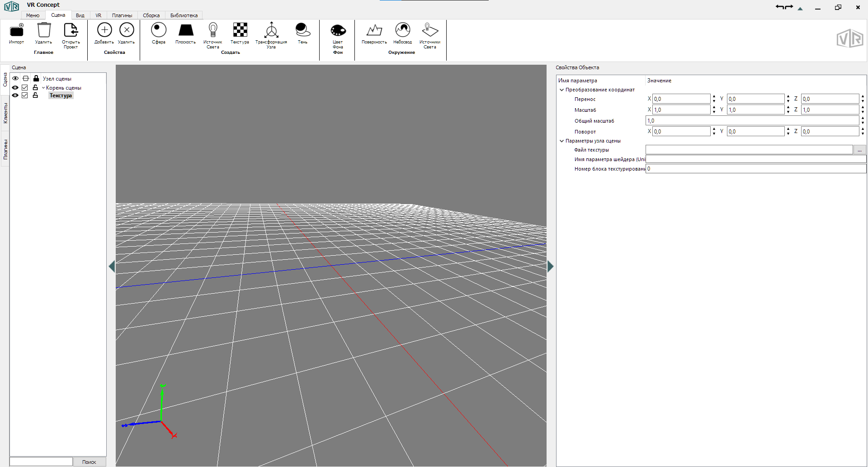Viewport: 868px width, 467px height.
Task: Click the eye header icon in scene tree
Action: click(x=15, y=78)
